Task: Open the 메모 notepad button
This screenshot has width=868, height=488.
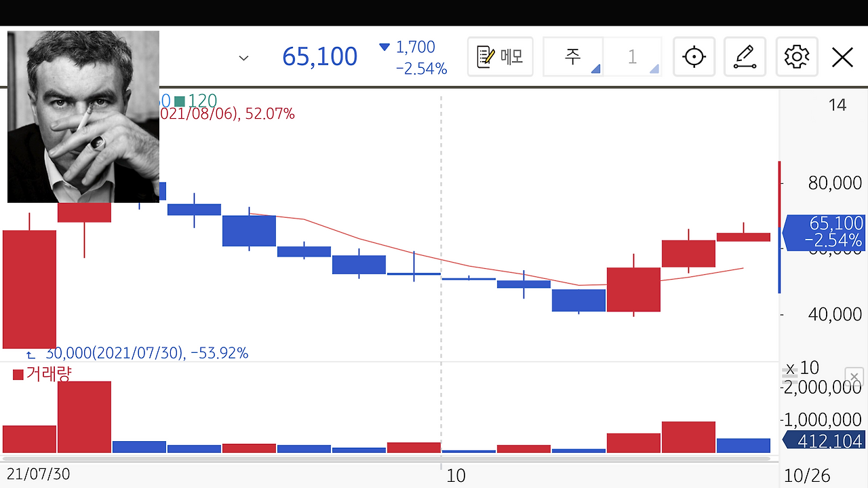Action: coord(500,56)
